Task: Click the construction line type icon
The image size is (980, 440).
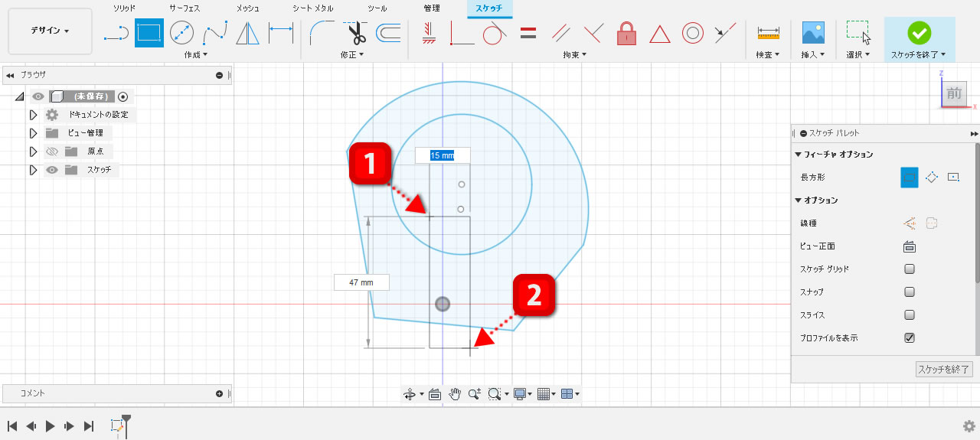Action: [910, 223]
